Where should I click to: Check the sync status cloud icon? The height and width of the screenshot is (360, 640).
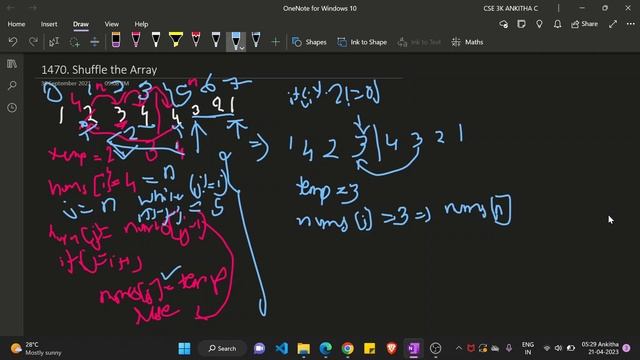click(x=504, y=24)
